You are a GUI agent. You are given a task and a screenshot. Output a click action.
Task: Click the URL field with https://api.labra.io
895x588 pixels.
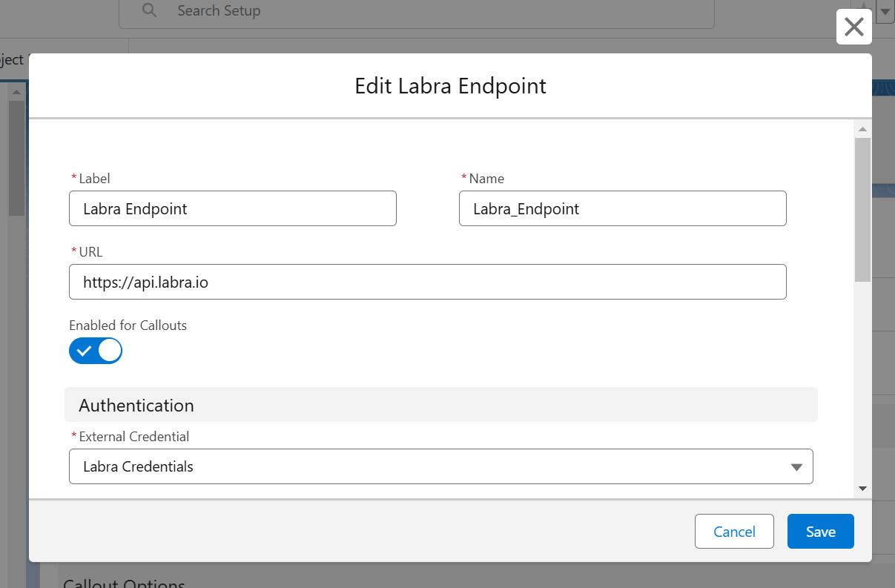(x=428, y=282)
